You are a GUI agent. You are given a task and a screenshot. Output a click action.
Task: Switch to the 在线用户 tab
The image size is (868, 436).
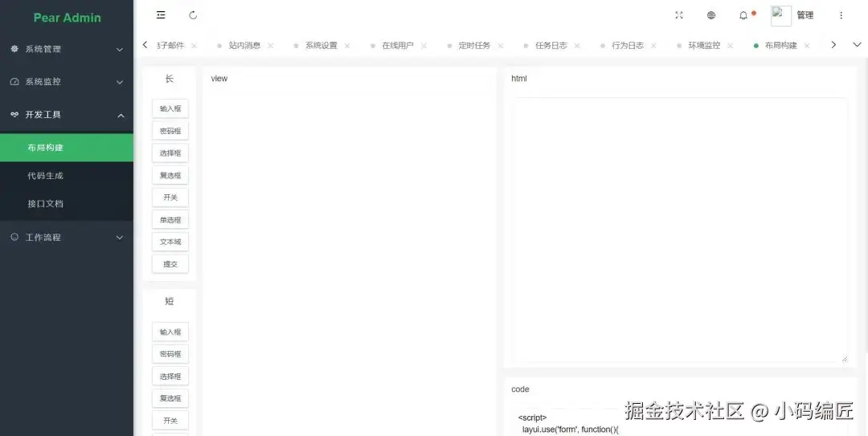(x=398, y=46)
